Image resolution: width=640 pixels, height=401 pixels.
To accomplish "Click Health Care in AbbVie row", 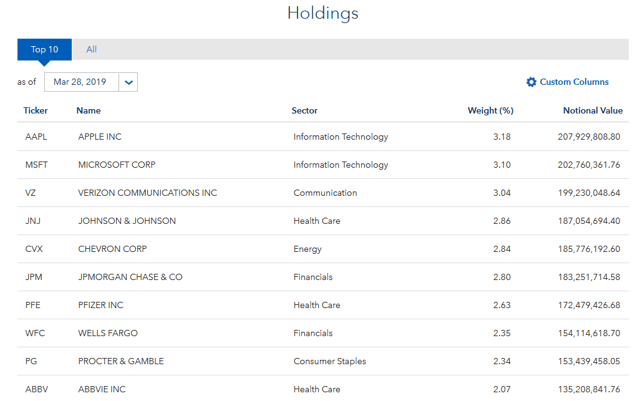I will point(317,390).
